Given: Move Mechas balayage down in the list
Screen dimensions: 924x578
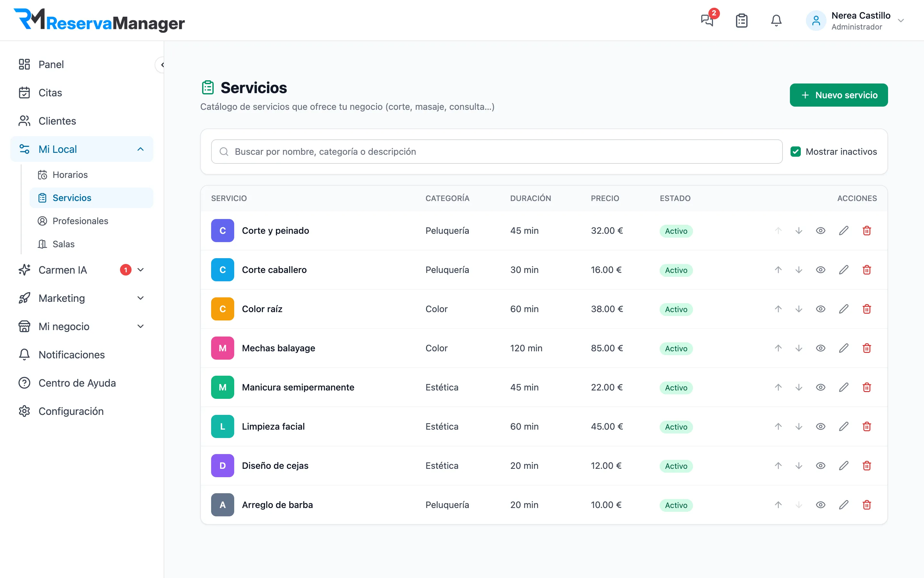Looking at the screenshot, I should [799, 348].
